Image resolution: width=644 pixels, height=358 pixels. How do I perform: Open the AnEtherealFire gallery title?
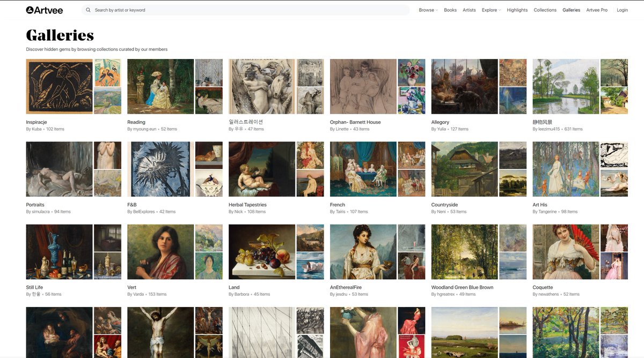[x=346, y=287]
